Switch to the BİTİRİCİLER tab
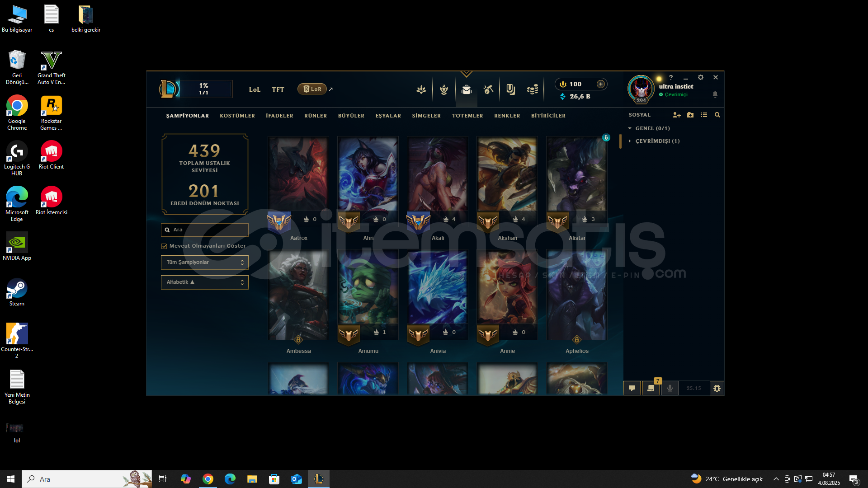This screenshot has height=488, width=868. click(x=548, y=116)
